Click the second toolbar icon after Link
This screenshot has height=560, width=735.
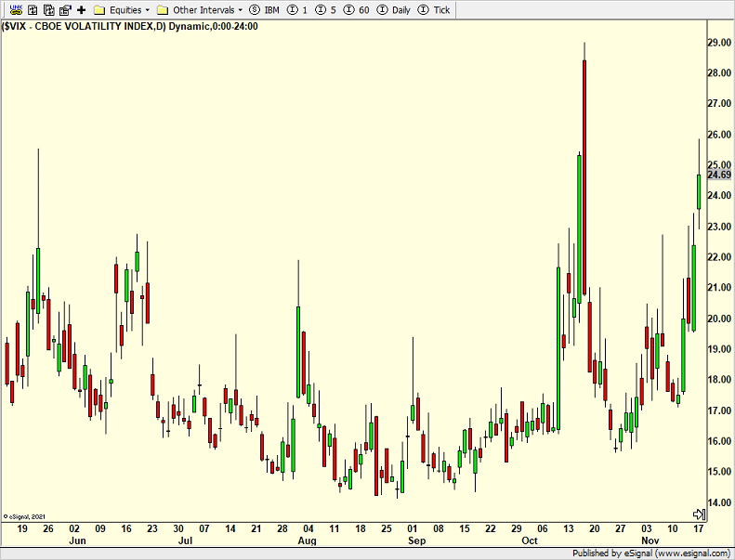[x=33, y=9]
